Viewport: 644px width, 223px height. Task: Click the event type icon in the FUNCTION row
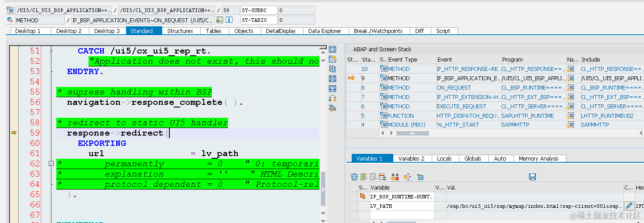pos(383,115)
